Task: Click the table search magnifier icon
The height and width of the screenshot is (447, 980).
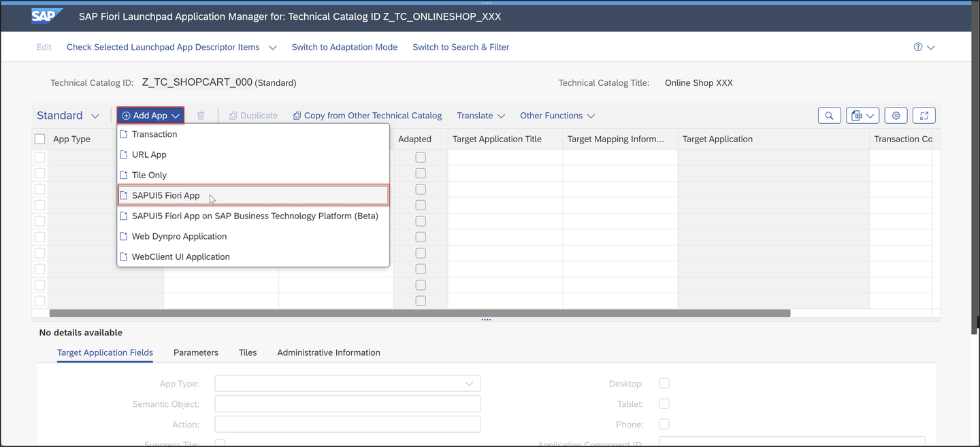Action: click(829, 116)
